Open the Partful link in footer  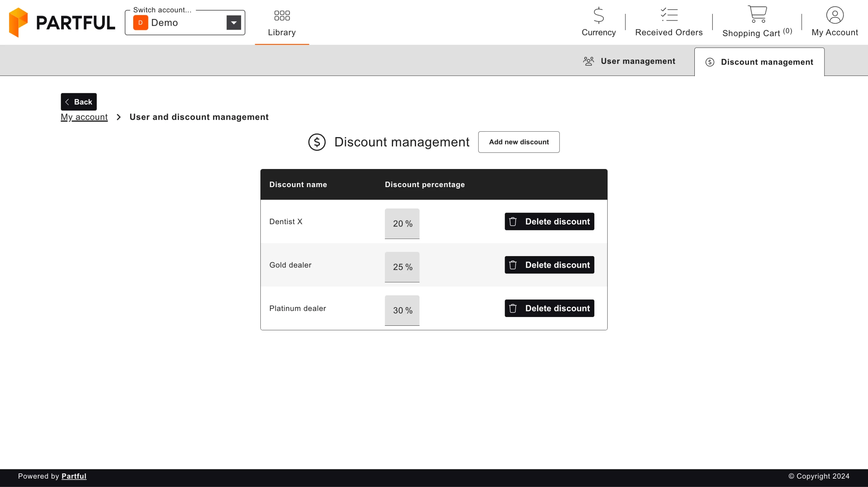[74, 476]
